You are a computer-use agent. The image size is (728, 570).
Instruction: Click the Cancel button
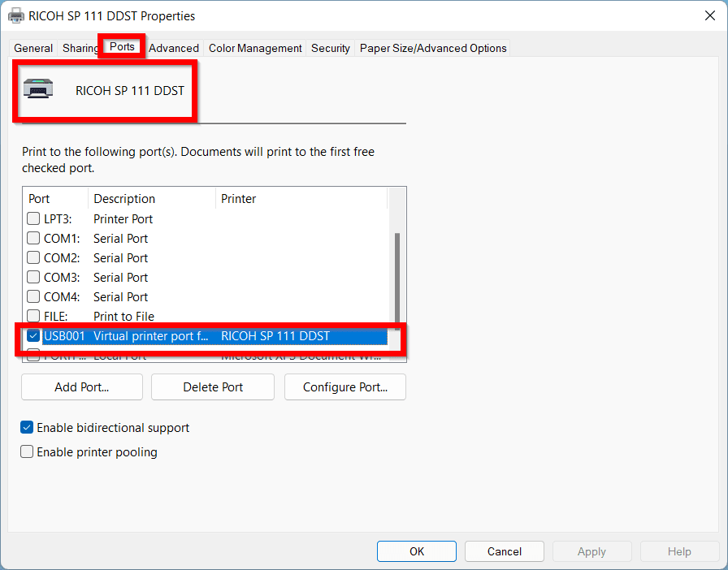[x=505, y=551]
